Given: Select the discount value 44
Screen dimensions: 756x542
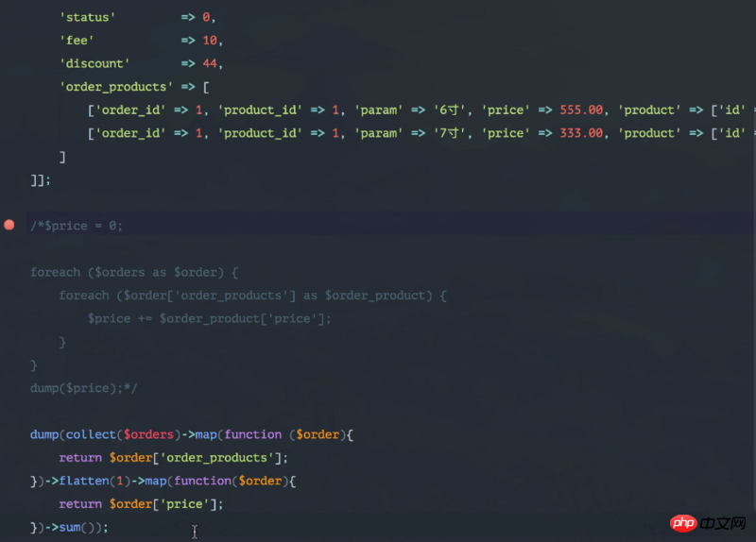Looking at the screenshot, I should [x=211, y=63].
